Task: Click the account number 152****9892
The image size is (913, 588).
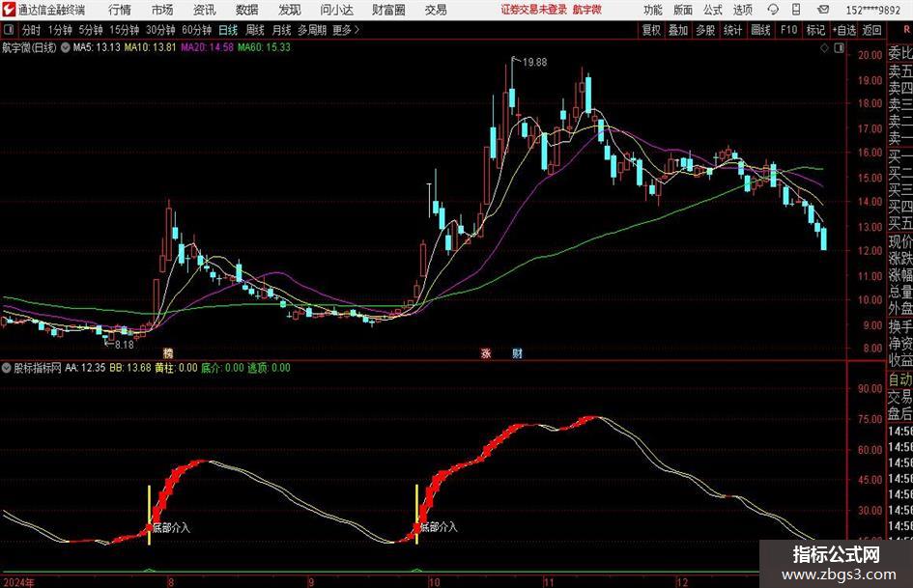Action: point(872,10)
